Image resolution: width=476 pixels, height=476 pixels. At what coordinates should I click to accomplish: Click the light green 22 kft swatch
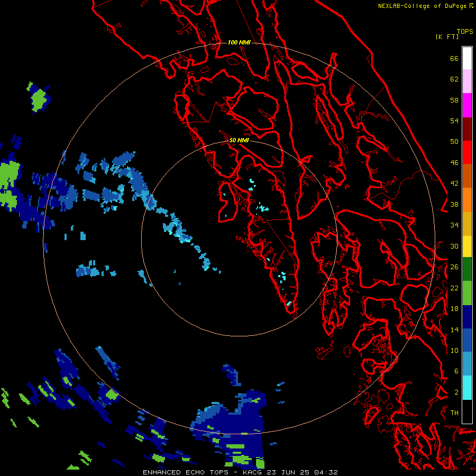point(467,293)
